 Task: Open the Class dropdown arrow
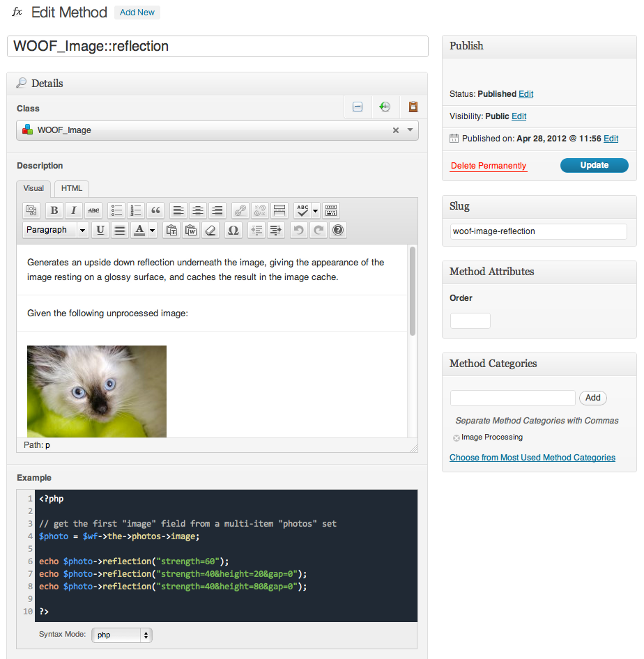[x=410, y=130]
